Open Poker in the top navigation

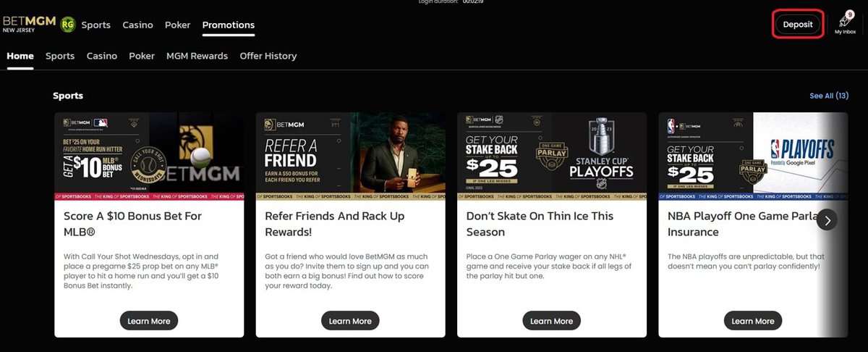click(178, 25)
